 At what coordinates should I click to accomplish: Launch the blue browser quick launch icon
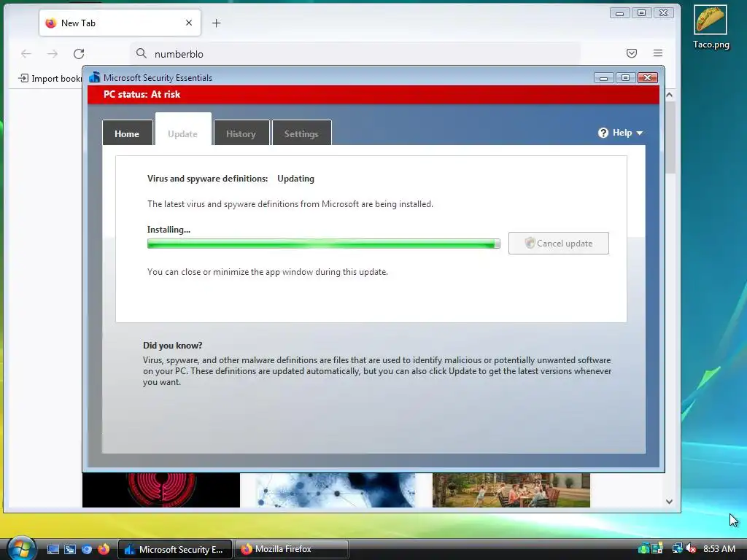tap(87, 549)
